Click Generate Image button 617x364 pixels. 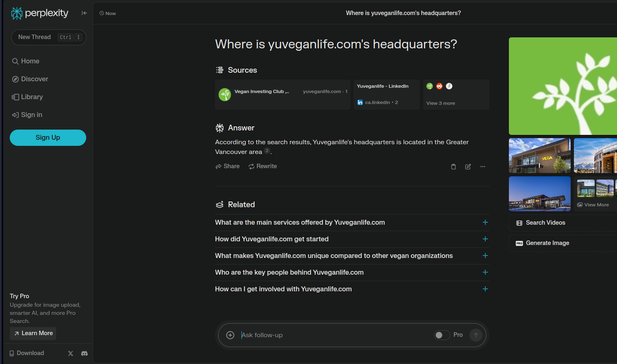563,243
